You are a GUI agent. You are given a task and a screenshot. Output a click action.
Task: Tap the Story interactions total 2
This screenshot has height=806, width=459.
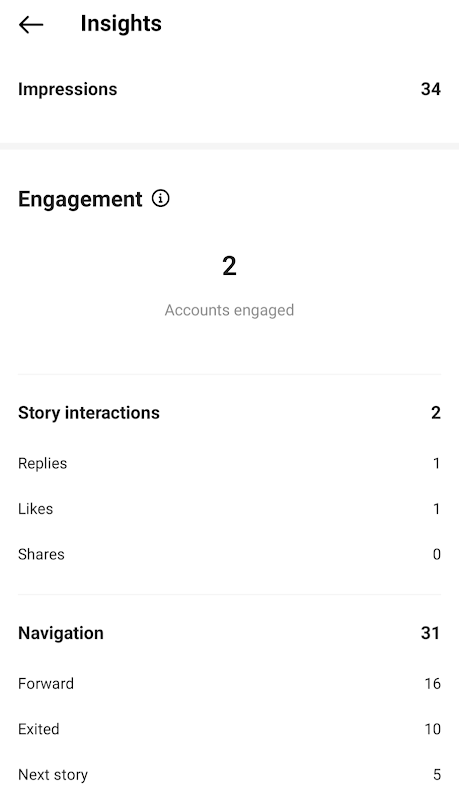[436, 413]
